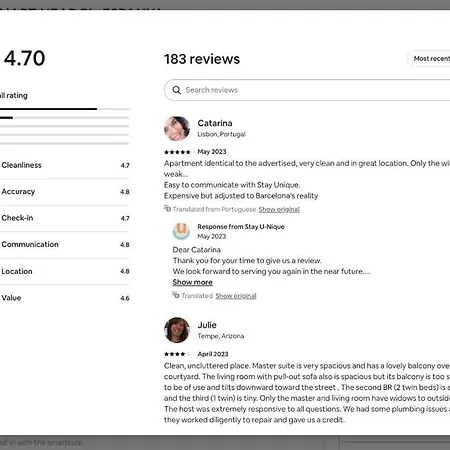This screenshot has width=450, height=450.
Task: Focus the Search reviews input field
Action: [307, 90]
